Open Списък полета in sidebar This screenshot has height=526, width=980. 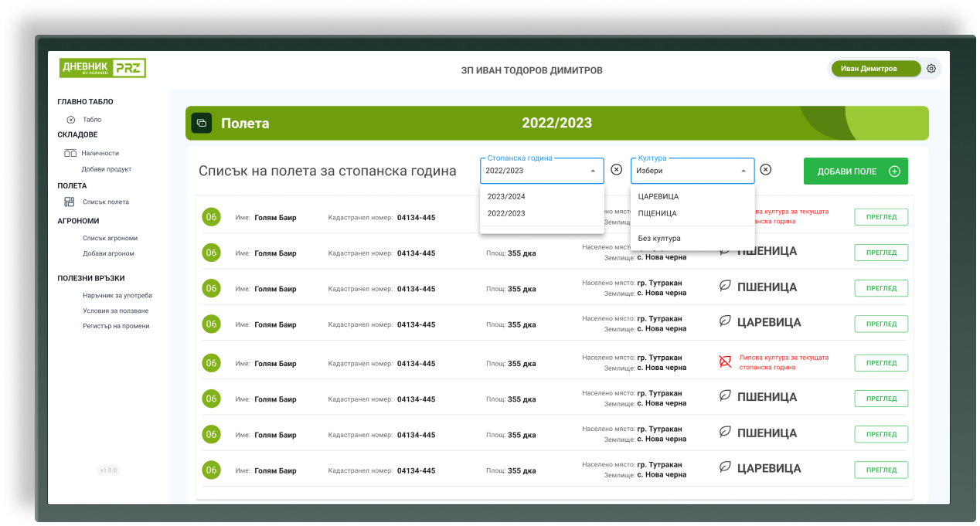(106, 202)
